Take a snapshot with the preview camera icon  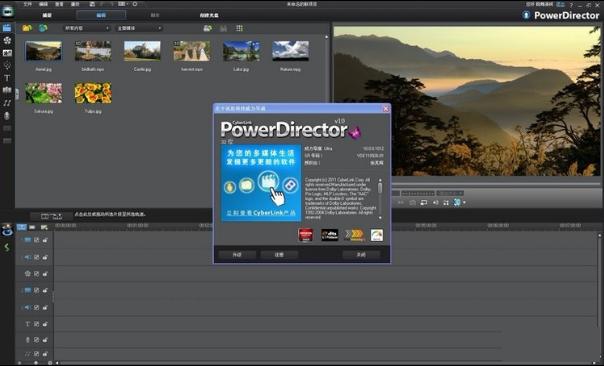413,202
